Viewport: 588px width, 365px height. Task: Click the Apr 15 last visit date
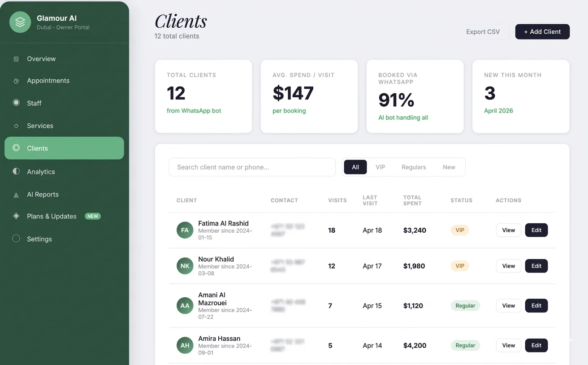click(x=372, y=306)
